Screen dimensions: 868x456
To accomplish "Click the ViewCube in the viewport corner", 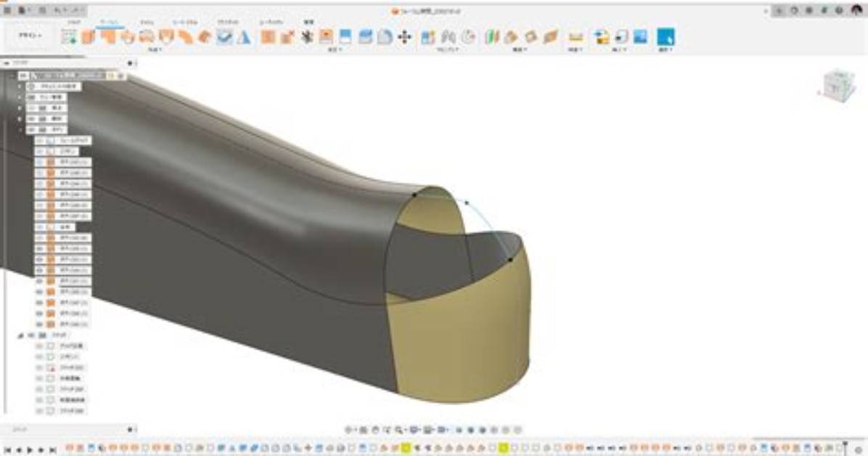I will click(838, 86).
